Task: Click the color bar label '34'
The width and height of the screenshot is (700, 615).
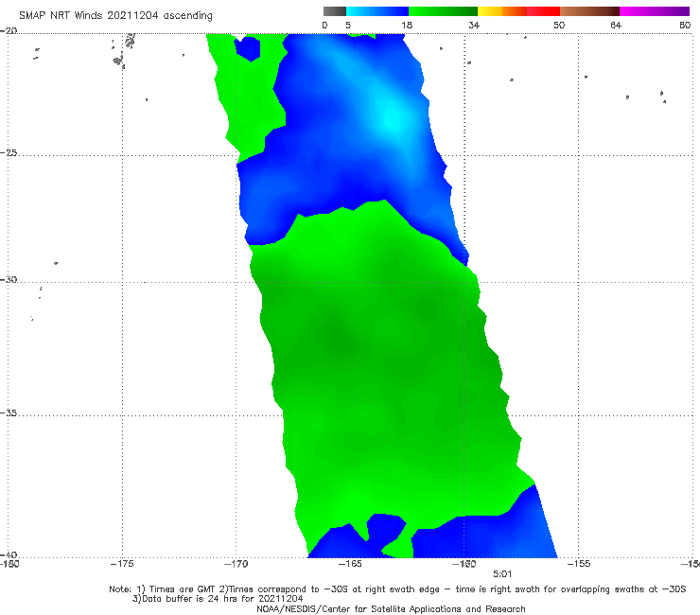Action: pos(474,25)
